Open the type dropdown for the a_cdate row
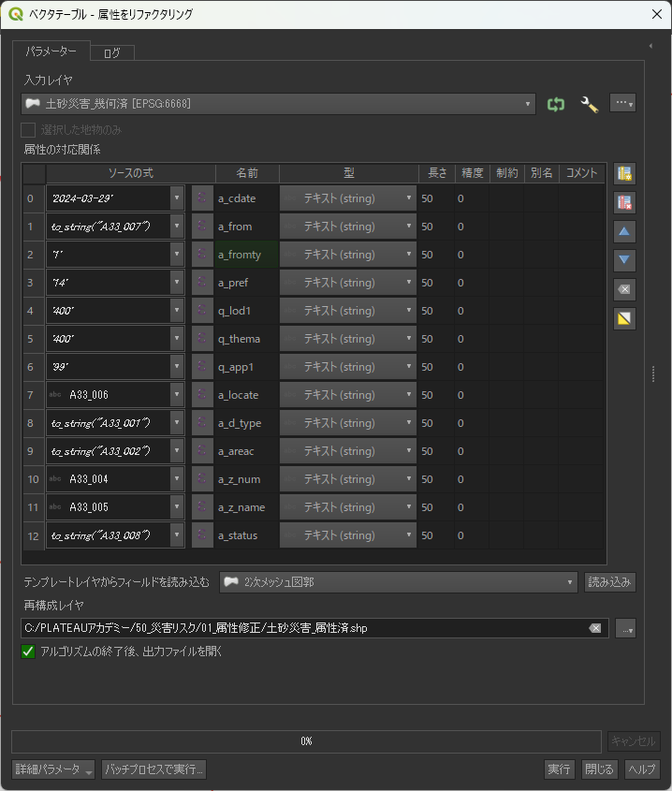 [348, 198]
